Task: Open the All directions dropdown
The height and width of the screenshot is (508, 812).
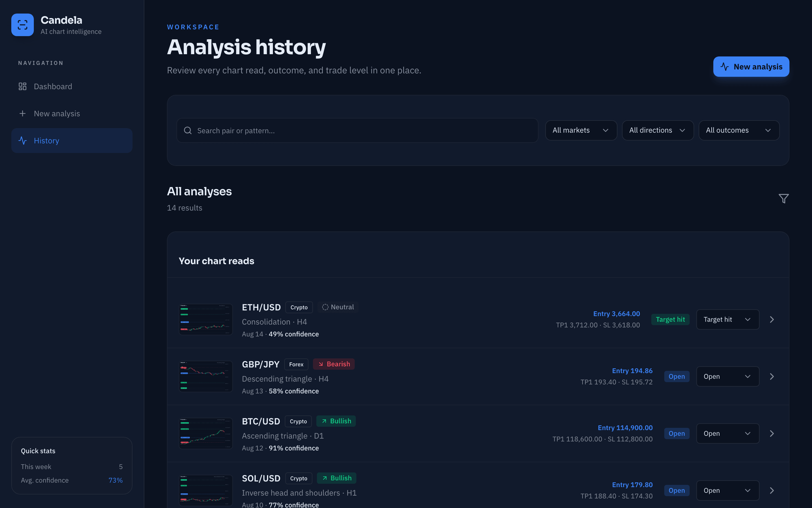Action: tap(658, 130)
